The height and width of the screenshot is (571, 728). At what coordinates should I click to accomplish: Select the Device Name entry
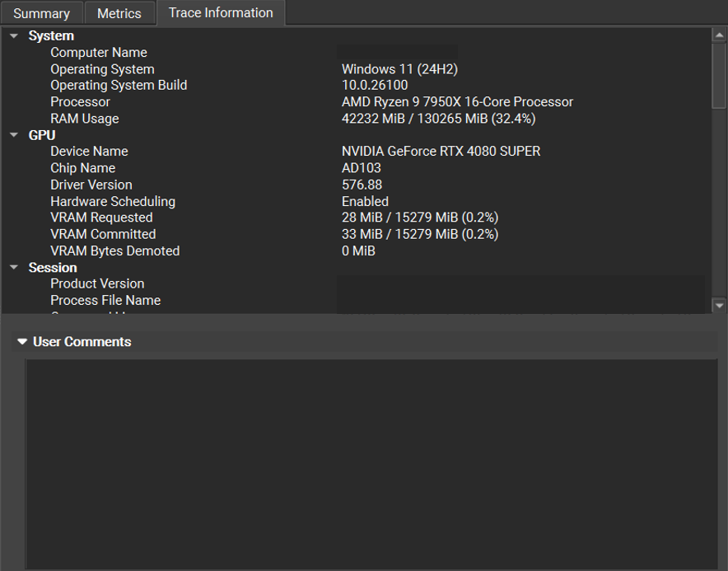click(x=89, y=151)
